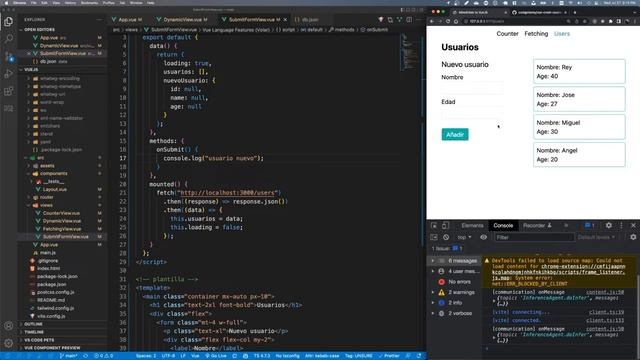Open the Fetching nav link
The height and width of the screenshot is (360, 640).
click(x=536, y=33)
